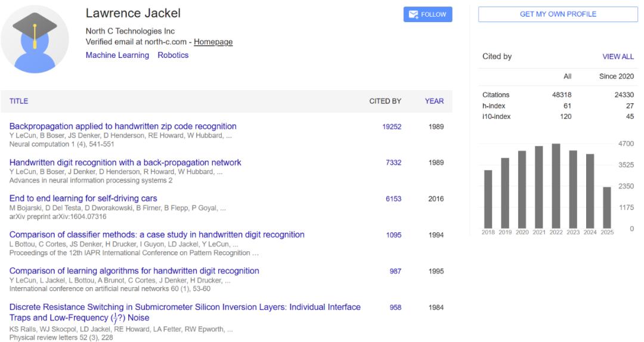The width and height of the screenshot is (644, 342).
Task: Click Get My Own Profile button
Action: tap(558, 14)
